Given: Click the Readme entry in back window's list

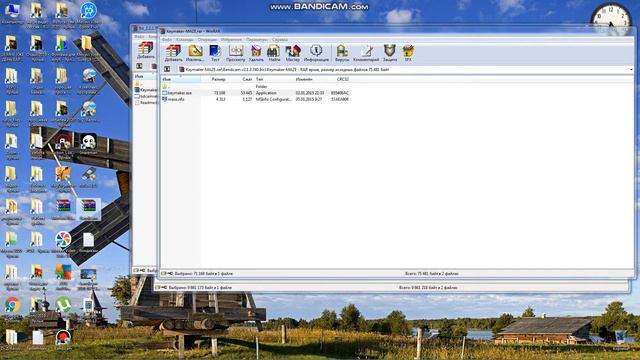Looking at the screenshot, I should pyautogui.click(x=146, y=103).
